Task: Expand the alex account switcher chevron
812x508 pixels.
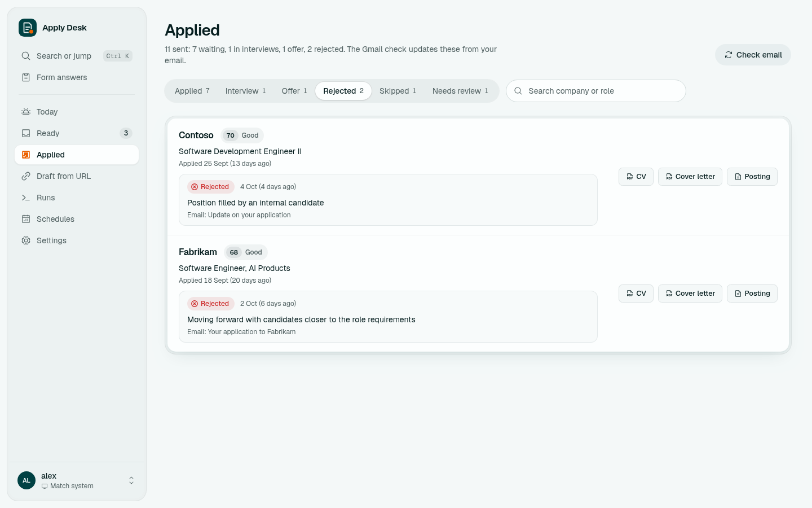Action: point(131,480)
